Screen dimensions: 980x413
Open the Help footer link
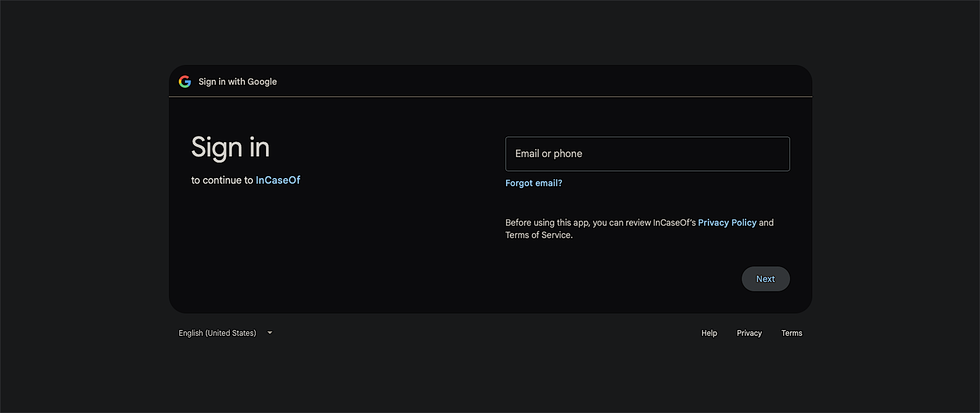pyautogui.click(x=709, y=333)
